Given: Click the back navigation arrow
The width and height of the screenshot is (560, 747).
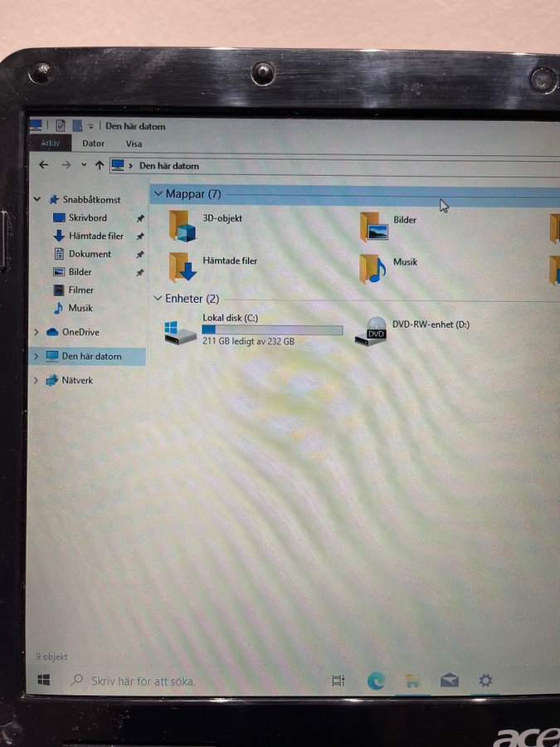Looking at the screenshot, I should [43, 165].
